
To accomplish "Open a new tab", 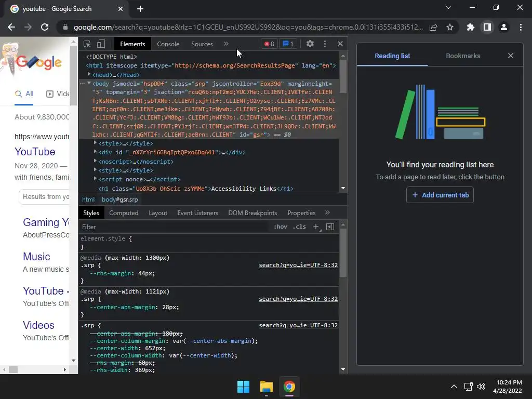I will (x=140, y=9).
